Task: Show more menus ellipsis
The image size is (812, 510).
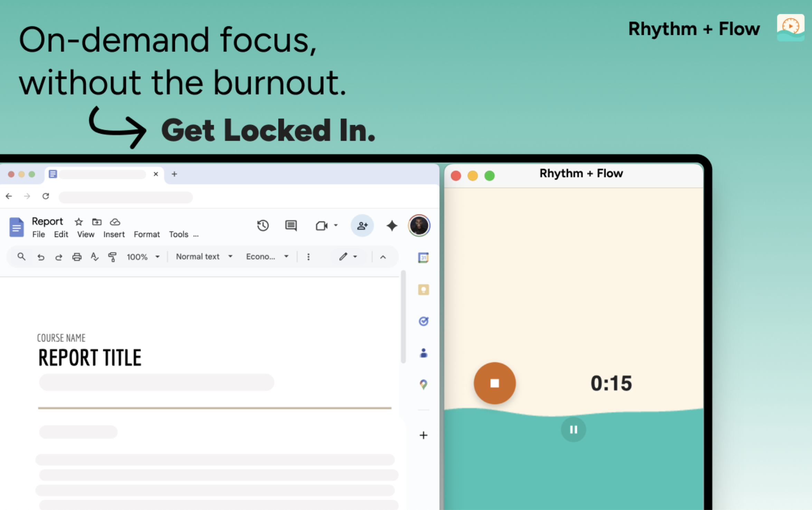Action: (196, 236)
